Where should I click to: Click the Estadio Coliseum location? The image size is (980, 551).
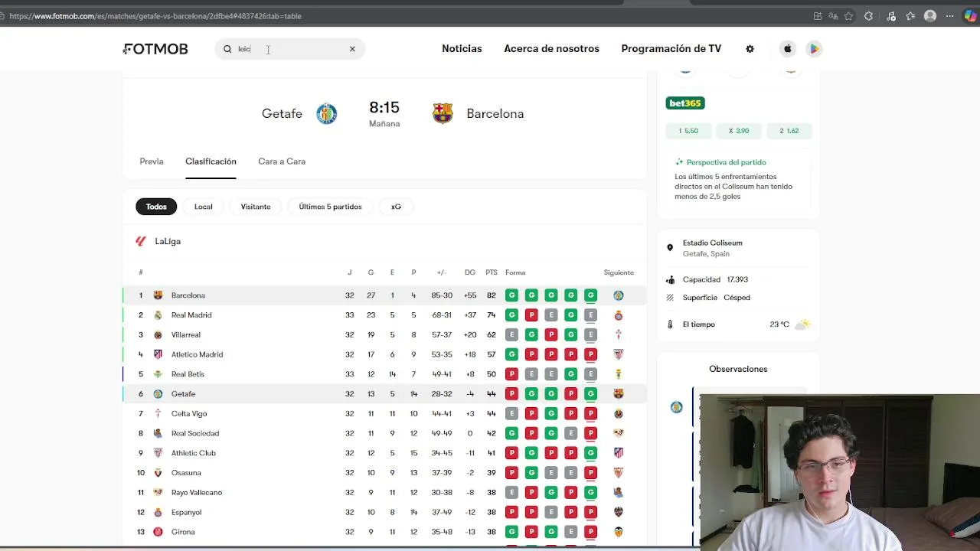coord(713,243)
